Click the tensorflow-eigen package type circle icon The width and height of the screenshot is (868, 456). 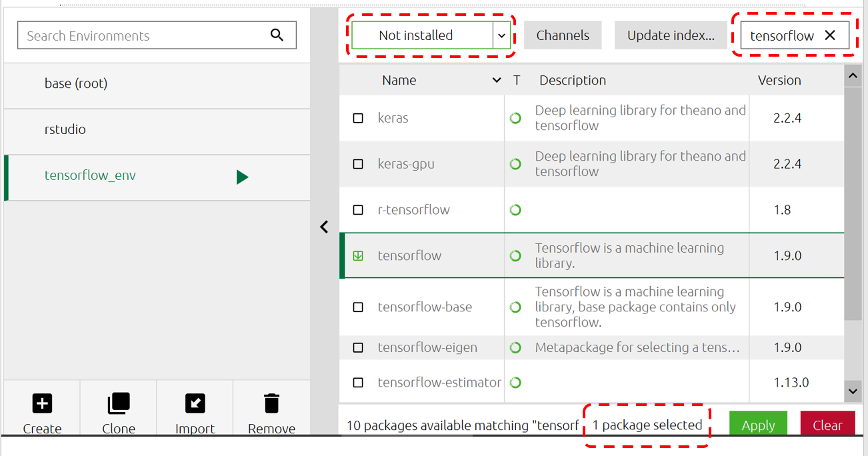pos(515,347)
